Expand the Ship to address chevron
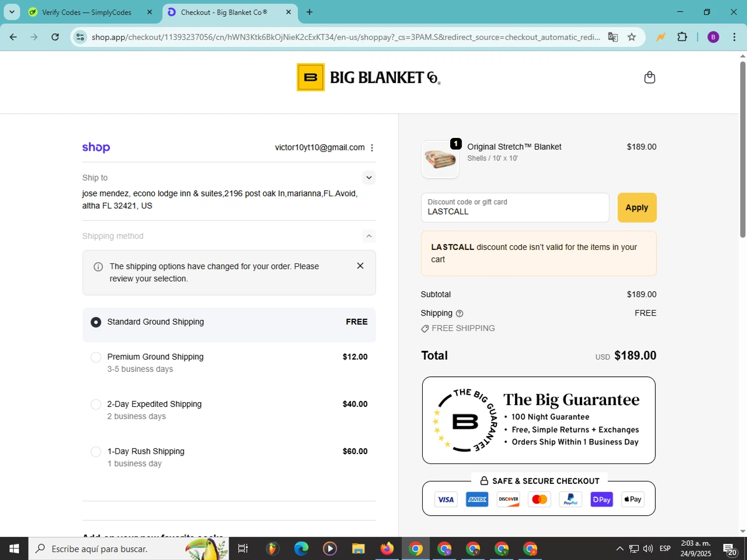Viewport: 747px width, 560px height. [369, 178]
